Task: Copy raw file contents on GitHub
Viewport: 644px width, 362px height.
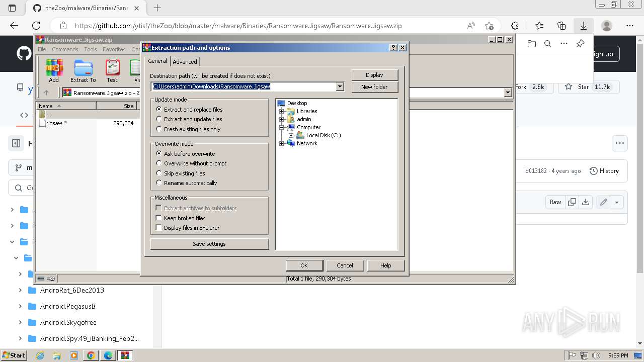Action: [572, 202]
